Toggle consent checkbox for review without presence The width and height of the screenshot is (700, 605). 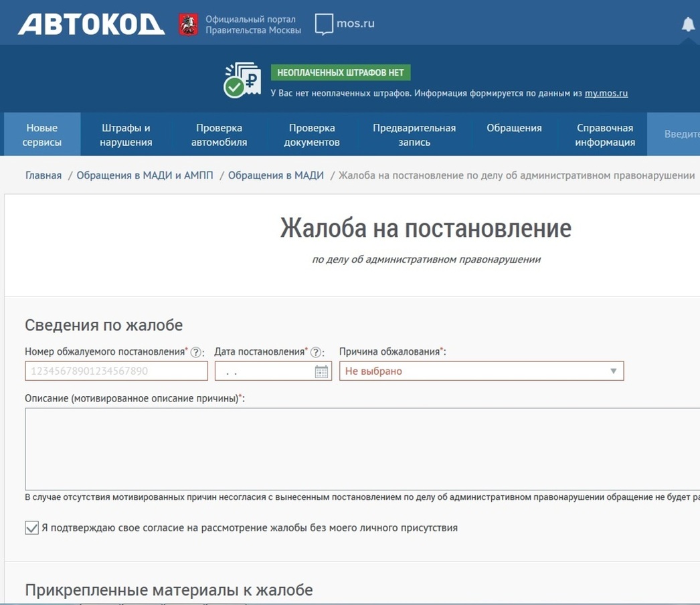31,528
